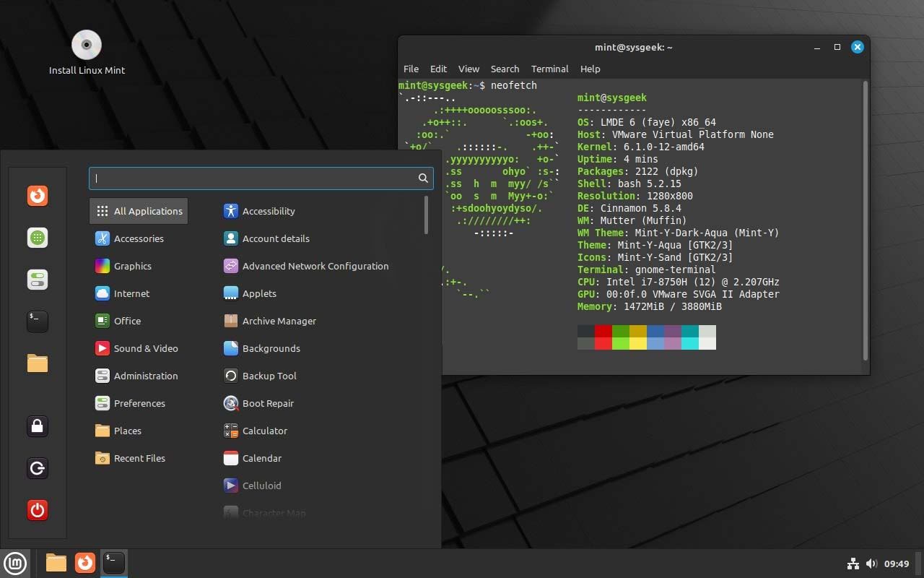Open System Settings from the menu sidebar

pos(37,279)
